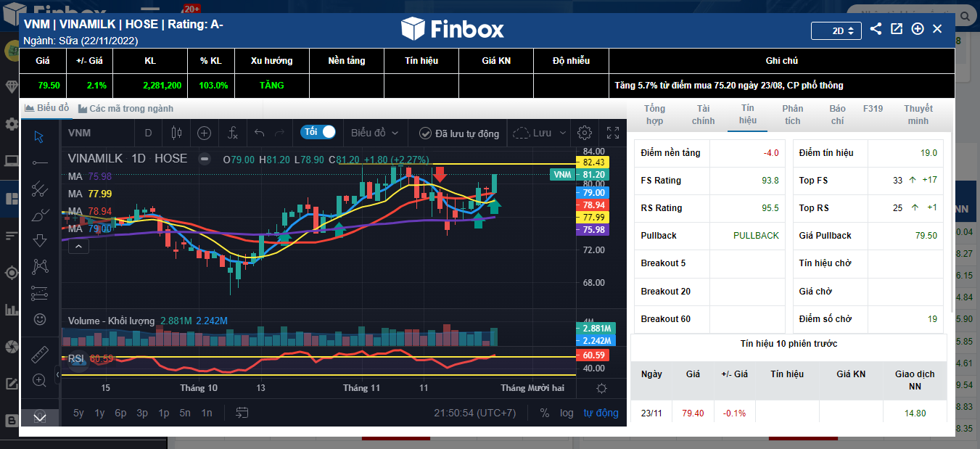Image resolution: width=980 pixels, height=449 pixels.
Task: Activate the zoom-in magnifier tool
Action: (40, 380)
